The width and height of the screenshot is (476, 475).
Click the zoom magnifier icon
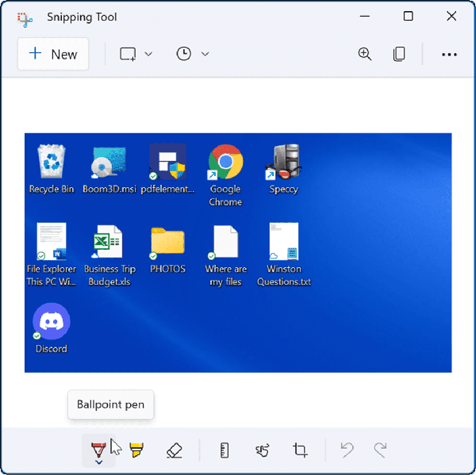coord(365,54)
